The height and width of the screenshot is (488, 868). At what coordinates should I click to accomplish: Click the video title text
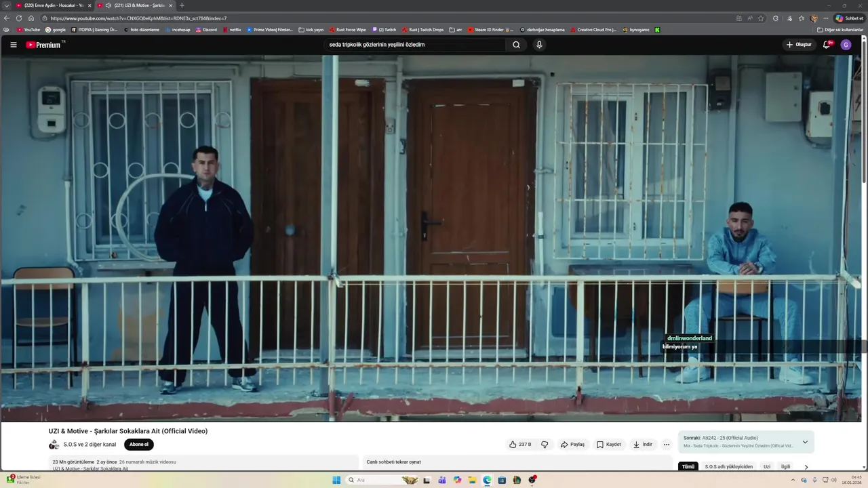[x=128, y=431]
